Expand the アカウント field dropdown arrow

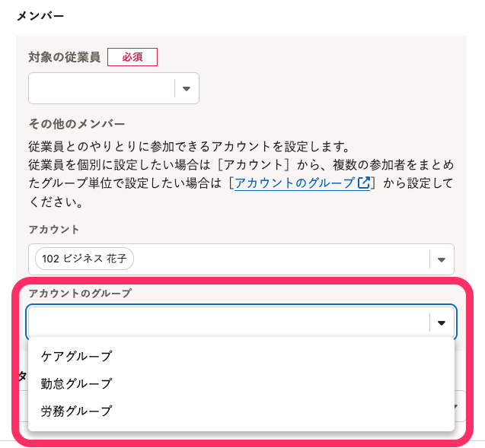(441, 259)
